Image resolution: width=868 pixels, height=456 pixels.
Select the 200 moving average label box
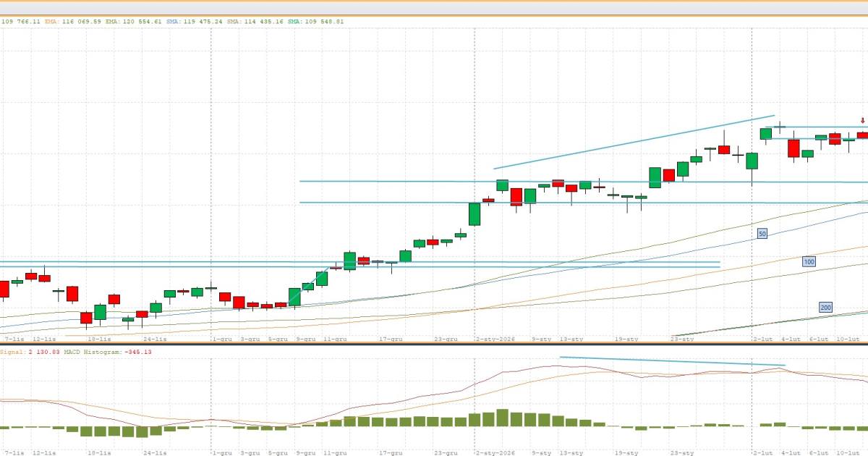[825, 308]
